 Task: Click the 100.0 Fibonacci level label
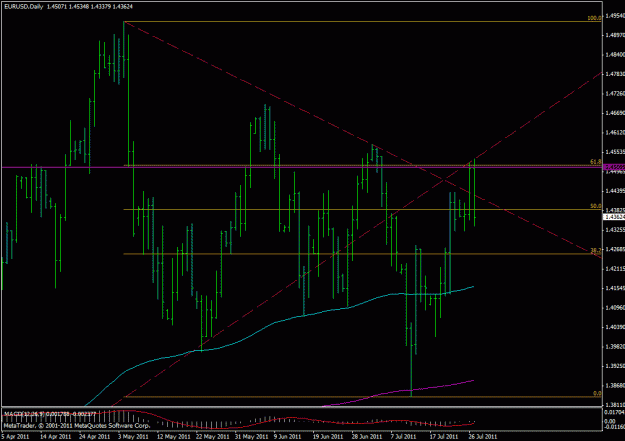click(x=594, y=18)
